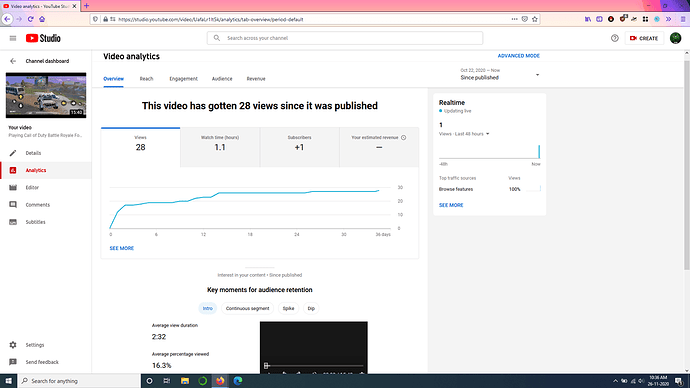
Task: Click the ADVANCED MODE link
Action: [x=518, y=56]
